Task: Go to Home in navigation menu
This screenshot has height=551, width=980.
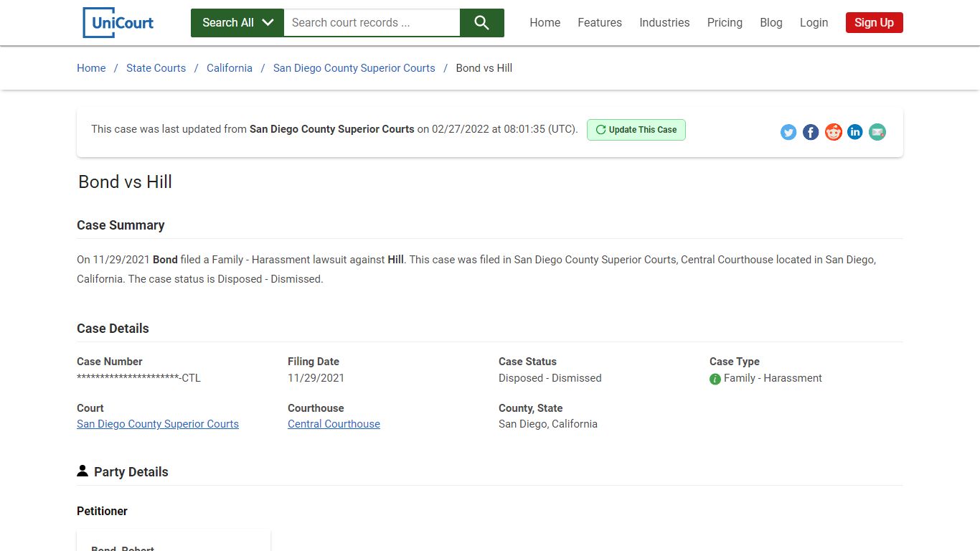Action: 545,23
